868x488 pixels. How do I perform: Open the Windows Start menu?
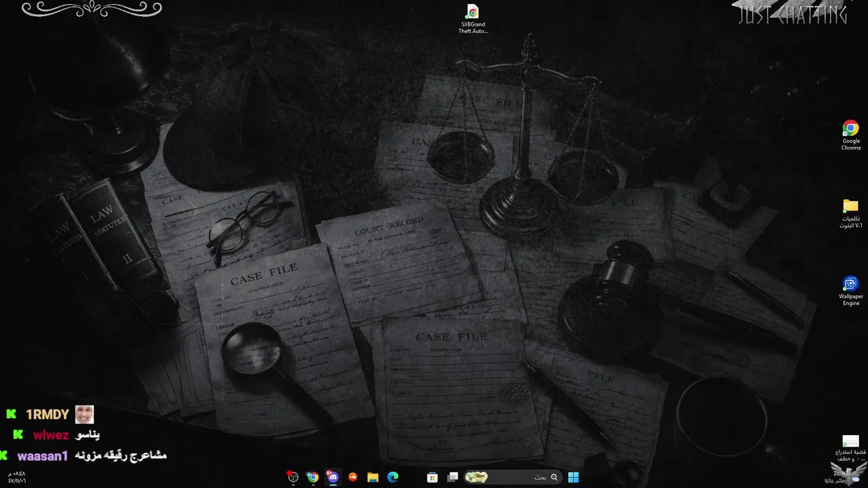(x=573, y=477)
